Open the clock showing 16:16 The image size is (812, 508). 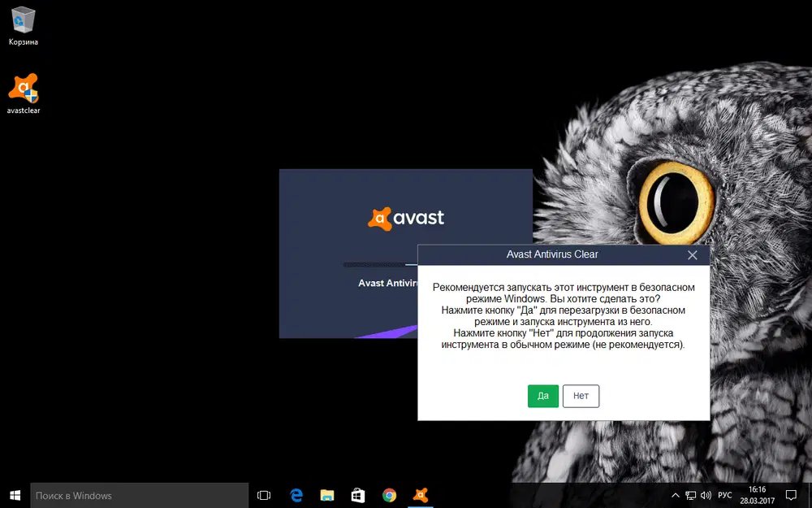(757, 496)
